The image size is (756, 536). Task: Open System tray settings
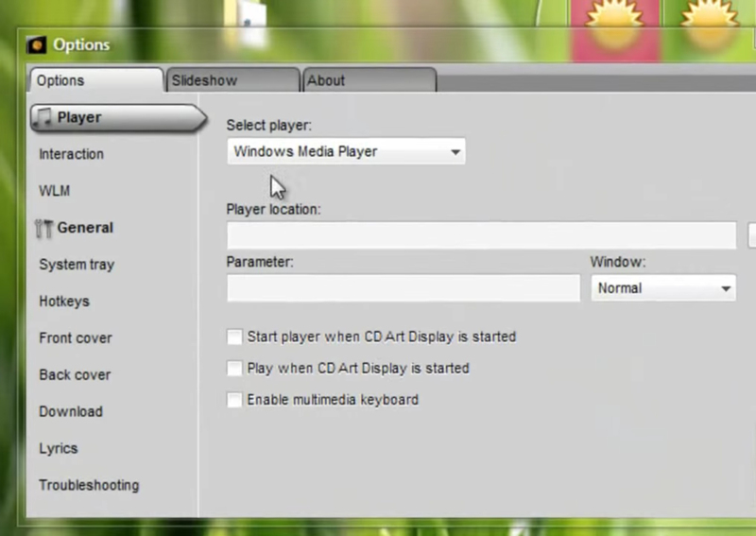coord(77,265)
